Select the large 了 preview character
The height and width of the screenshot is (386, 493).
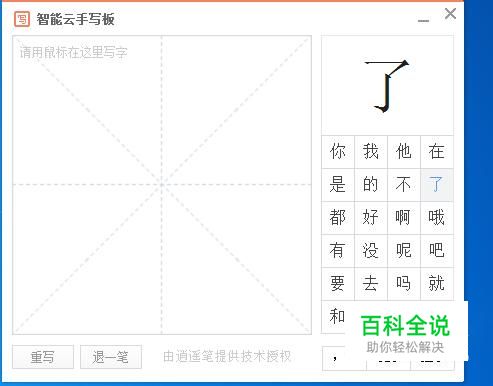pyautogui.click(x=387, y=86)
